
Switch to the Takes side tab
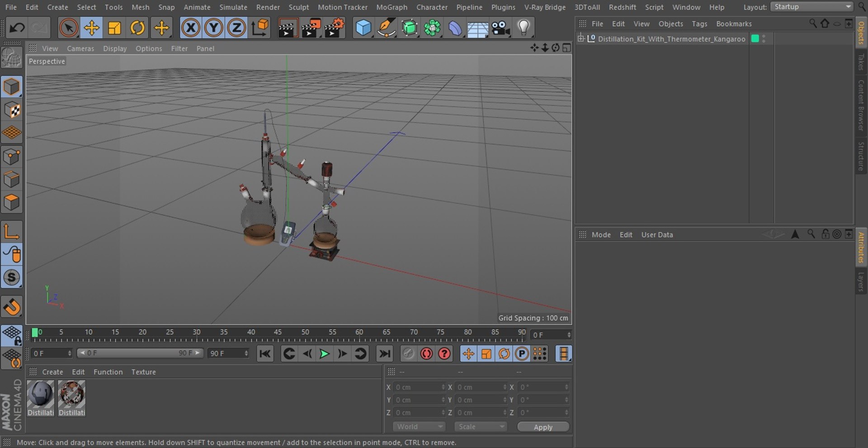[x=861, y=62]
